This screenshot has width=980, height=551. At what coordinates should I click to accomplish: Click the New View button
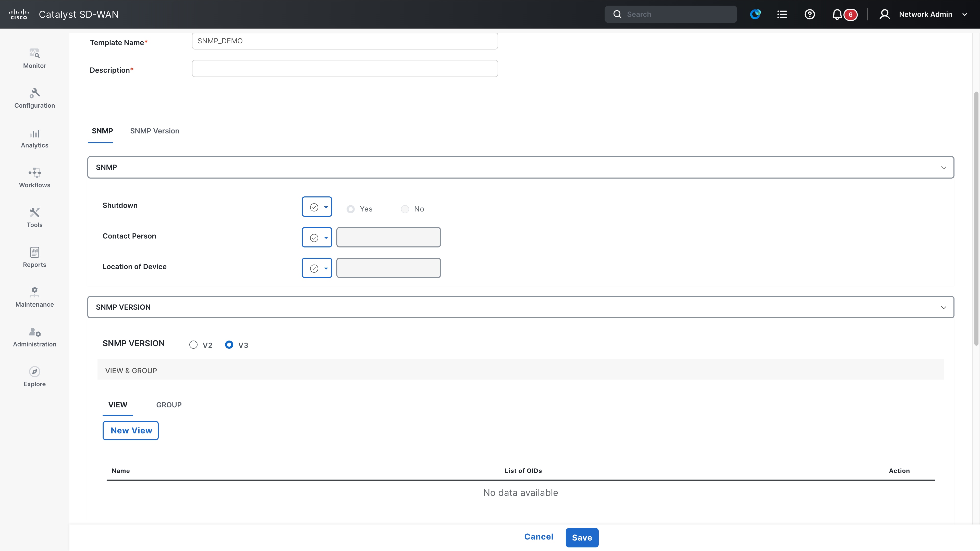coord(130,430)
